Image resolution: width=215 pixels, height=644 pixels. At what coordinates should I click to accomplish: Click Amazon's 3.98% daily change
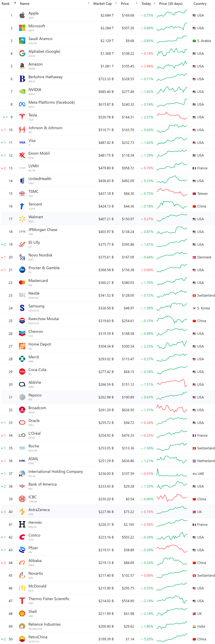pos(147,66)
